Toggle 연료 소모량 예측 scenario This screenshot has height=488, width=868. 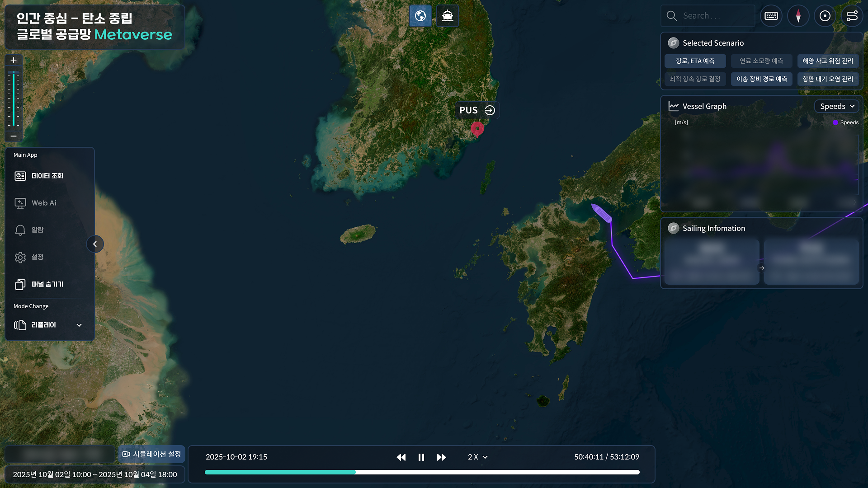762,61
